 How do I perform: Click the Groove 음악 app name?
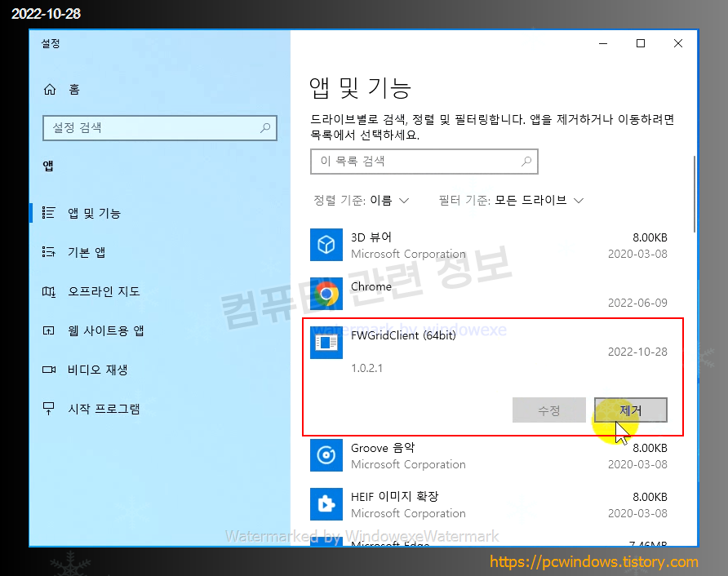383,448
